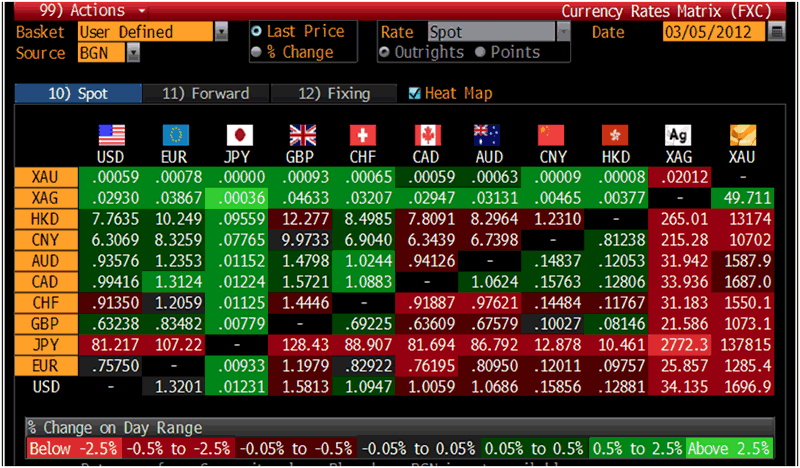Open the 12) Fixing tab
This screenshot has height=468, width=800.
pos(334,94)
